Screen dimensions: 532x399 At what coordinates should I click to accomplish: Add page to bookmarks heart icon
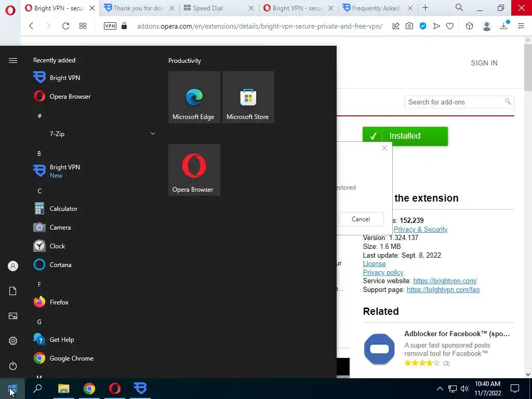click(x=450, y=26)
